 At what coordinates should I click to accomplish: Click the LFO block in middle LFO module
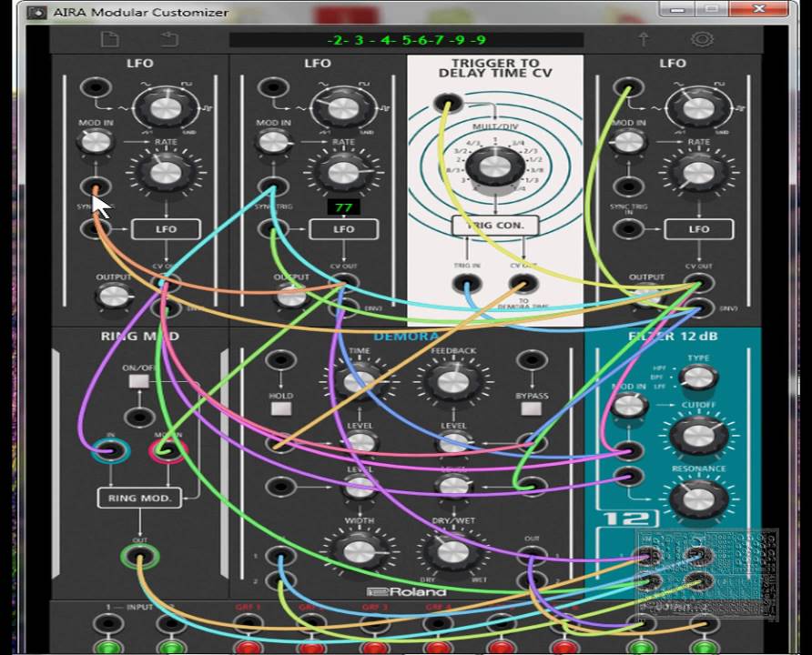coord(344,229)
